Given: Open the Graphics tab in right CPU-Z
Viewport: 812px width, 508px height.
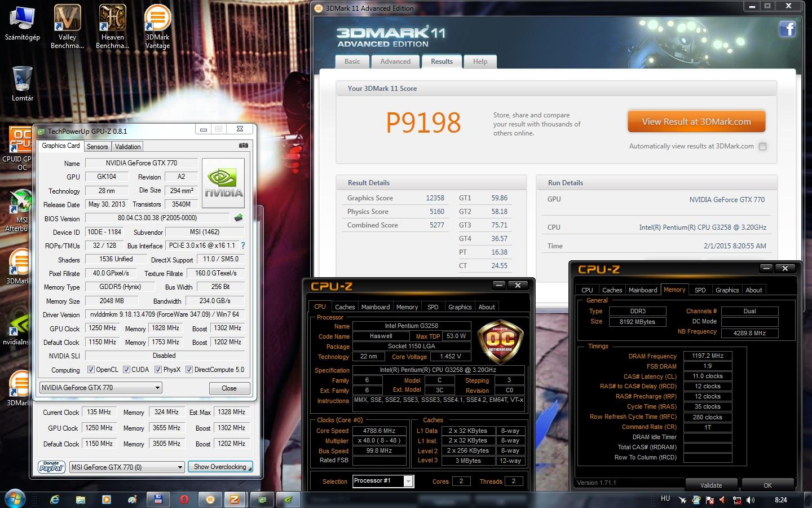Looking at the screenshot, I should click(x=727, y=290).
